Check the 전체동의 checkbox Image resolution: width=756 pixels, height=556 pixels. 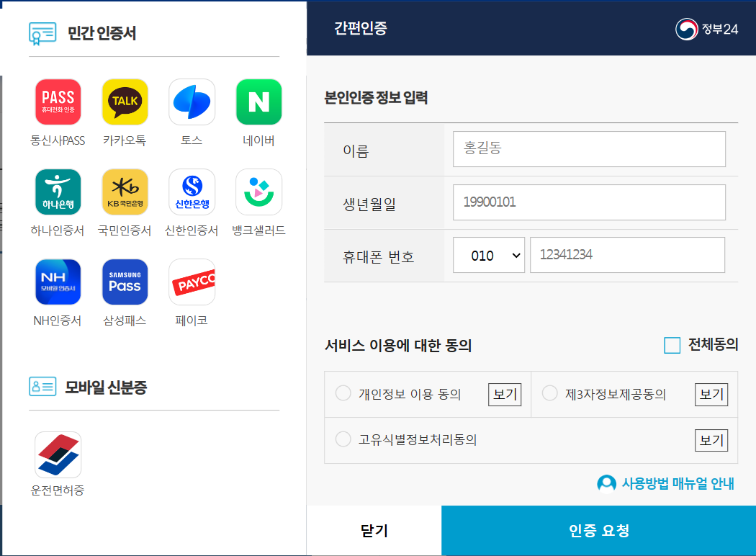[672, 345]
